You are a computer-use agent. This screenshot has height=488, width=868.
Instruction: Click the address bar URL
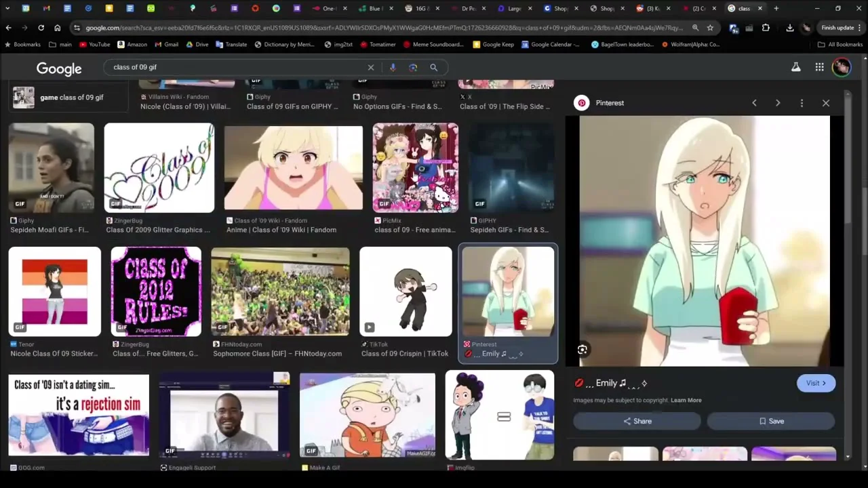pyautogui.click(x=384, y=28)
